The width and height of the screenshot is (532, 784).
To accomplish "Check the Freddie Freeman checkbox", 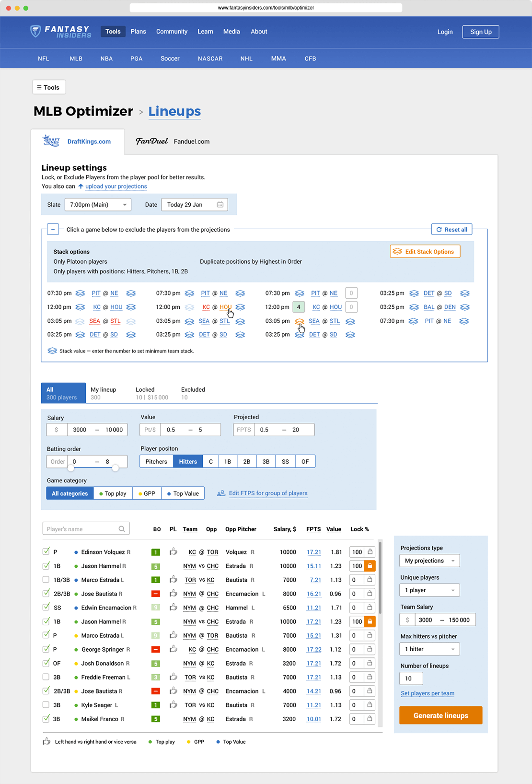I will click(x=46, y=677).
